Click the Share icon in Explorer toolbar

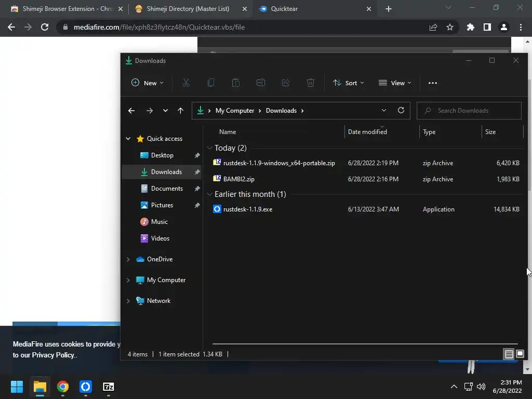tap(286, 83)
